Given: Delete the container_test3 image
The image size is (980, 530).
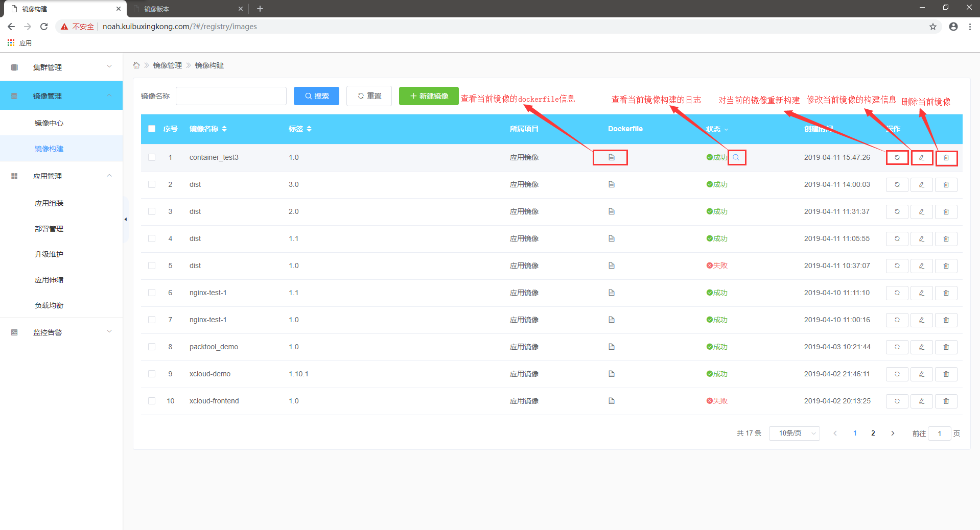Looking at the screenshot, I should pyautogui.click(x=946, y=158).
